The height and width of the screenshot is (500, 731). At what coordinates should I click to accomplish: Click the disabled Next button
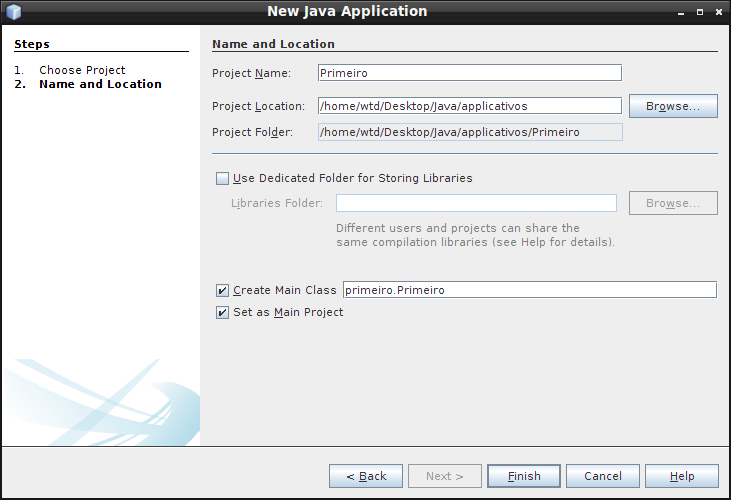tap(445, 476)
